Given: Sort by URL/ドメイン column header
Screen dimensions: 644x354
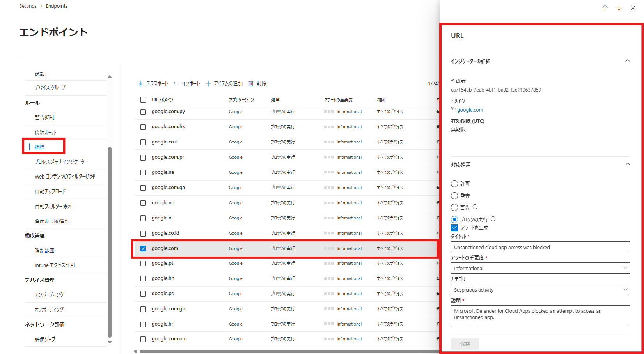Looking at the screenshot, I should point(163,100).
